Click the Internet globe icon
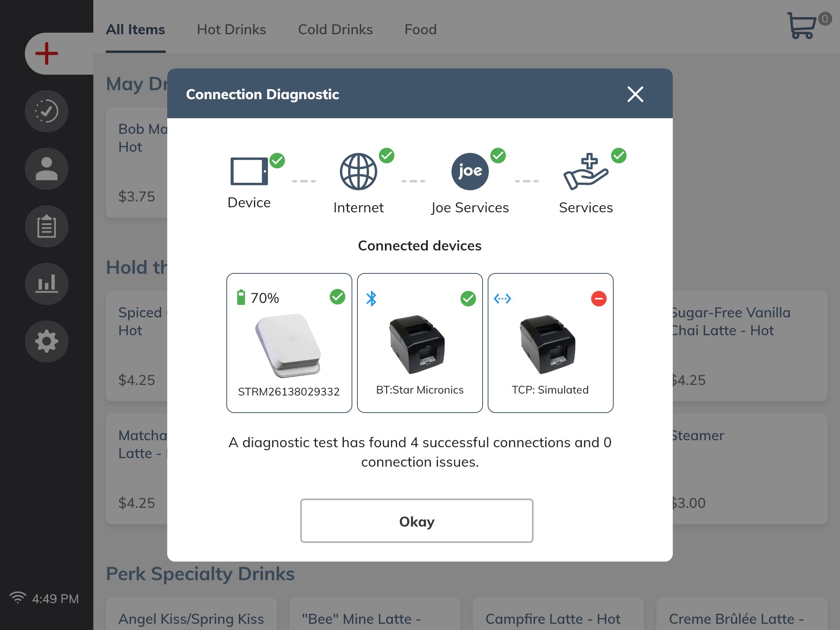Image resolution: width=840 pixels, height=630 pixels. pyautogui.click(x=358, y=171)
